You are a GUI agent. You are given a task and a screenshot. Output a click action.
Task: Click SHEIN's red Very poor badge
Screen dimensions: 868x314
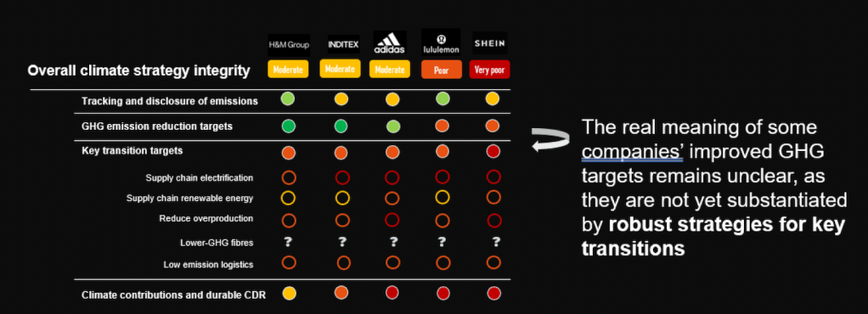489,69
